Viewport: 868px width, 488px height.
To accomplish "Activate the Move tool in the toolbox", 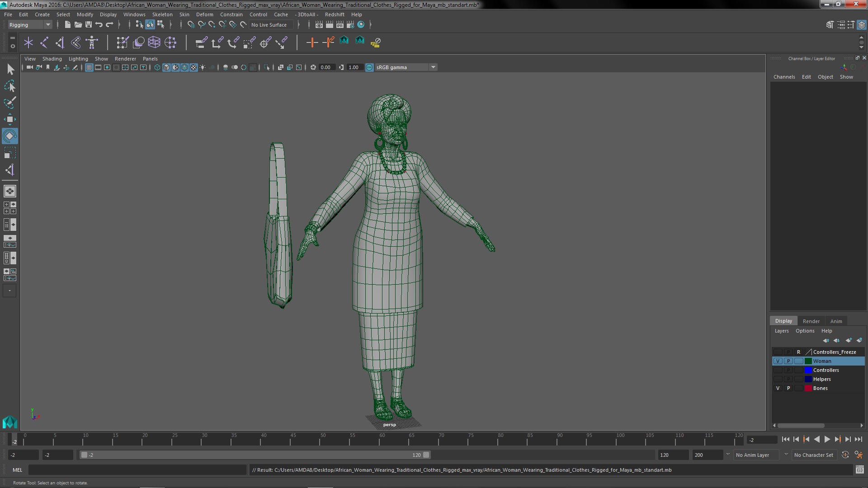I will (10, 119).
